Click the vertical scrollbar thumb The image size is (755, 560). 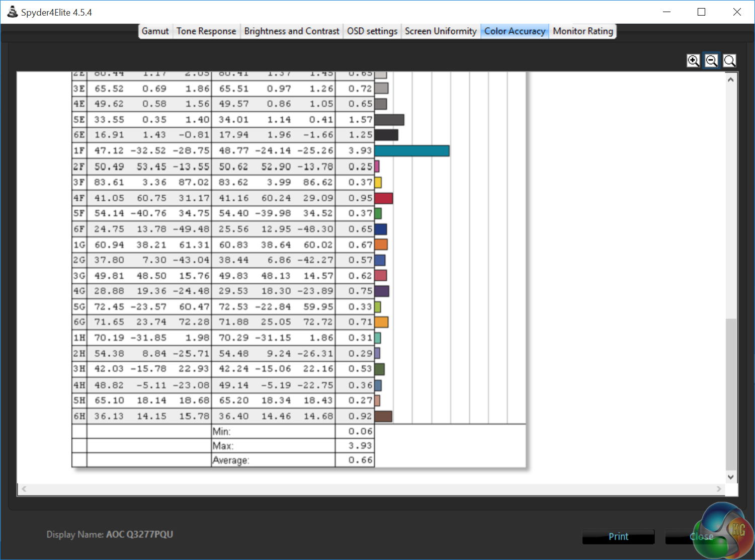(731, 394)
